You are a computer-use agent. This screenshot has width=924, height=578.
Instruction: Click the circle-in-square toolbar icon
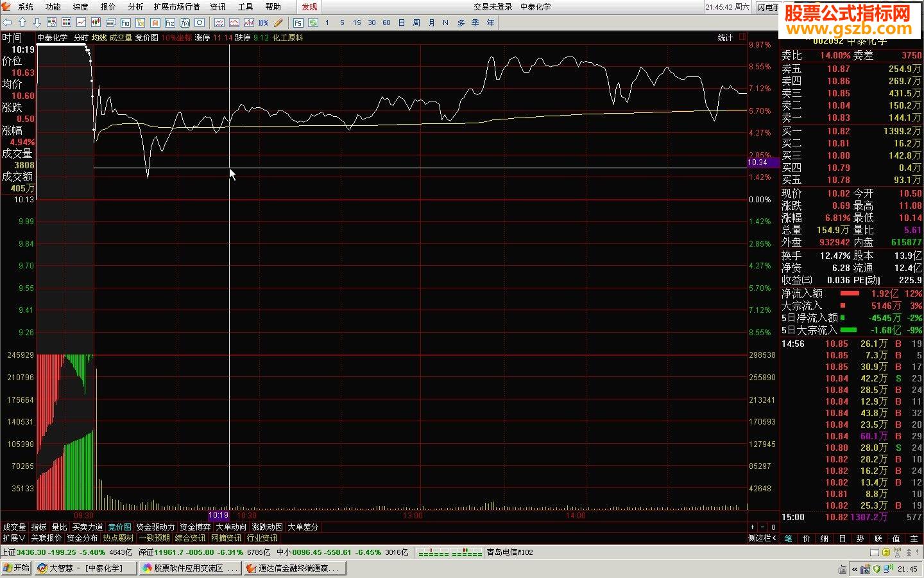(x=200, y=22)
